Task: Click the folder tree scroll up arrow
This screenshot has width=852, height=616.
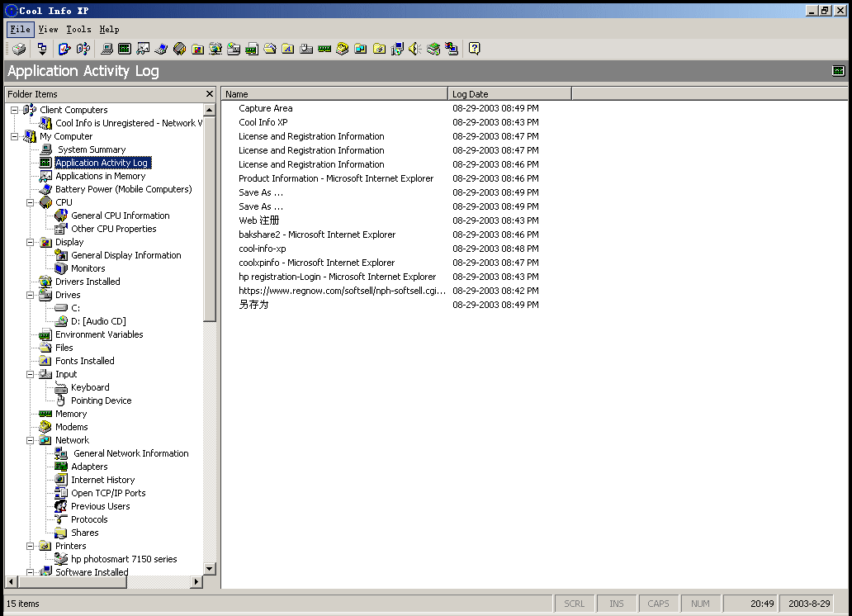Action: (x=210, y=110)
